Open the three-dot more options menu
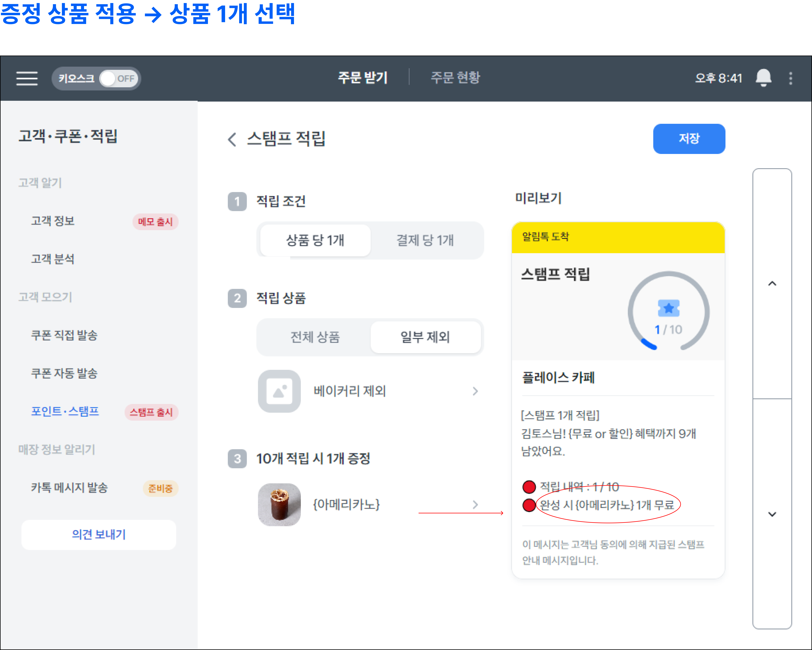Image resolution: width=812 pixels, height=650 pixels. [x=791, y=78]
